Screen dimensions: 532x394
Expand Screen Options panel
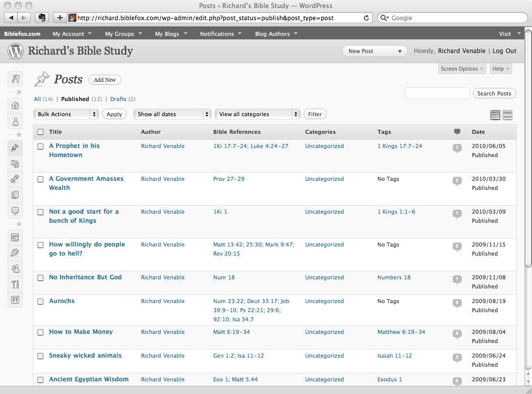coord(462,69)
